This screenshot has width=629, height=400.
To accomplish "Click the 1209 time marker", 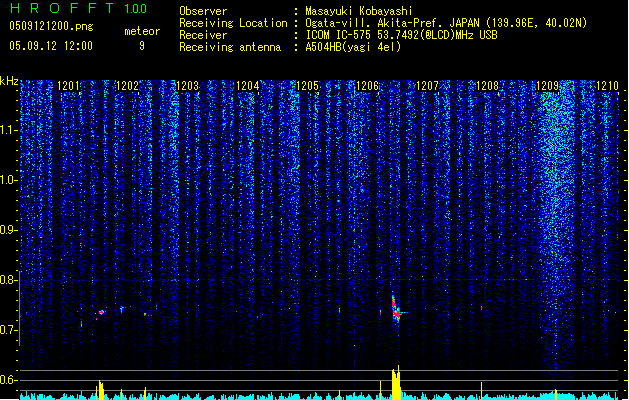I will (548, 86).
